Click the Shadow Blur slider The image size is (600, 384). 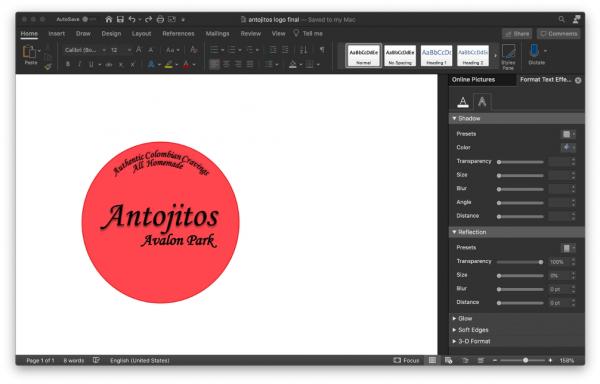[520, 189]
